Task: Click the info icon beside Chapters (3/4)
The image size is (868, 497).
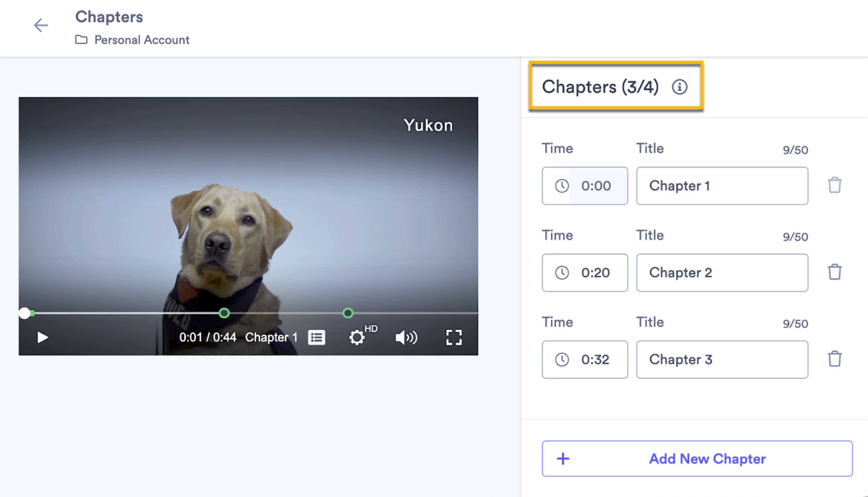Action: 680,86
